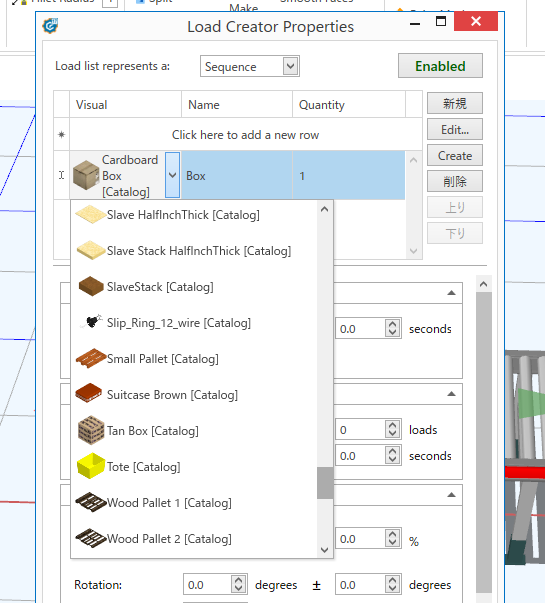Click the SlaveStack brown block icon
Screen dimensions: 545x603
pyautogui.click(x=91, y=286)
